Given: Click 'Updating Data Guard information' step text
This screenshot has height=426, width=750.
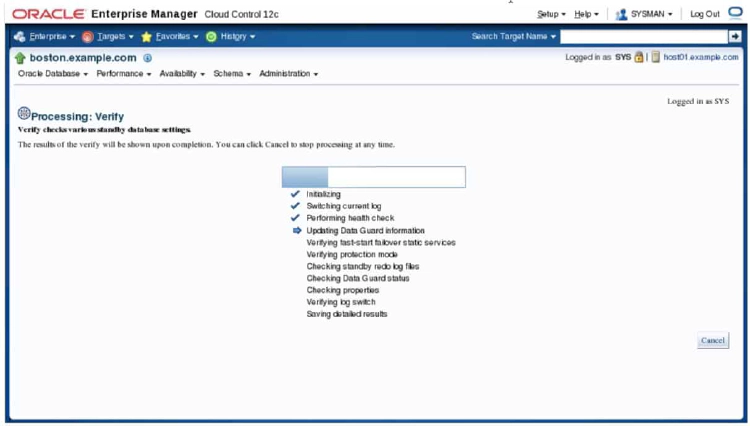Looking at the screenshot, I should pos(365,230).
